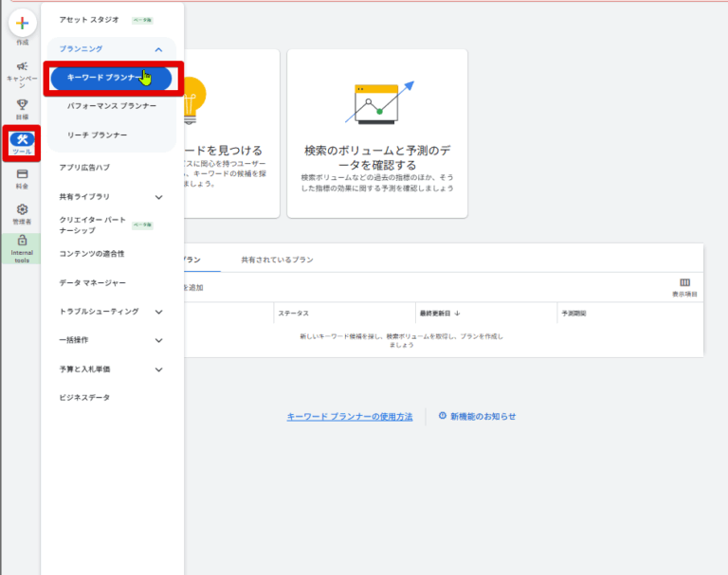Switch to 共有されているプラン tab

277,260
